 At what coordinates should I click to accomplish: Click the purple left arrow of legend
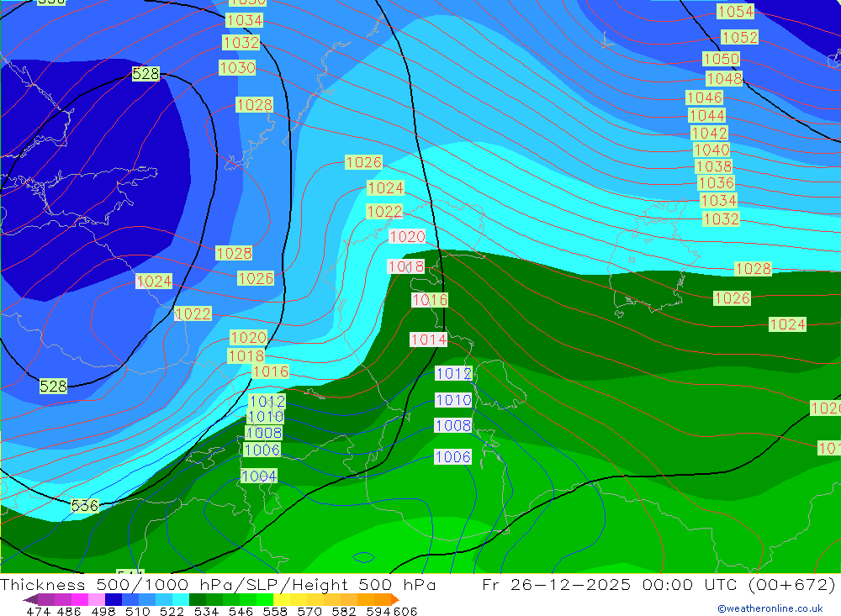(30, 599)
